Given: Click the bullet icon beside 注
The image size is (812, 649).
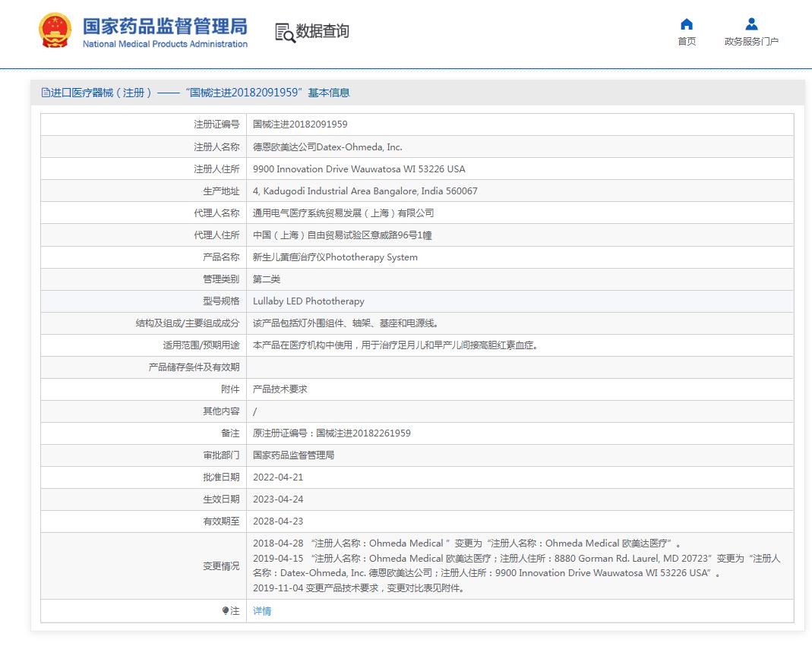Looking at the screenshot, I should (226, 611).
